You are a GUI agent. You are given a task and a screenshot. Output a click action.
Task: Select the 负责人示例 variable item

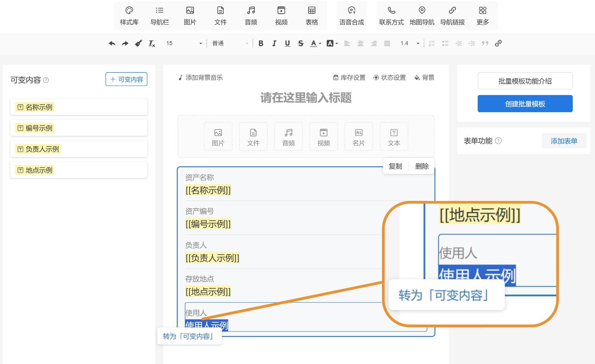coord(79,149)
